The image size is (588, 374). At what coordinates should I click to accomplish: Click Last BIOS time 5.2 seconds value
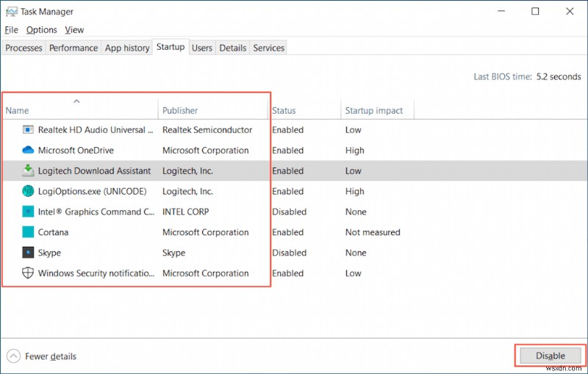tap(559, 76)
